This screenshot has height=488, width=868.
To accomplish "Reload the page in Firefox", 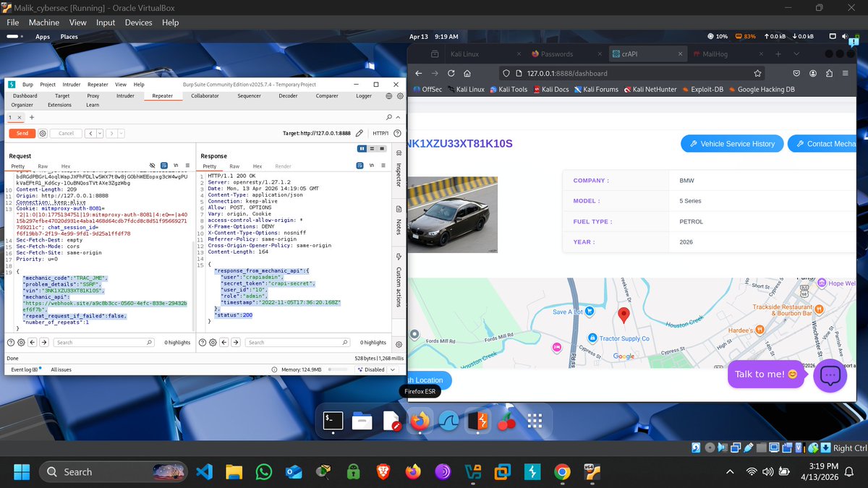I will (451, 73).
